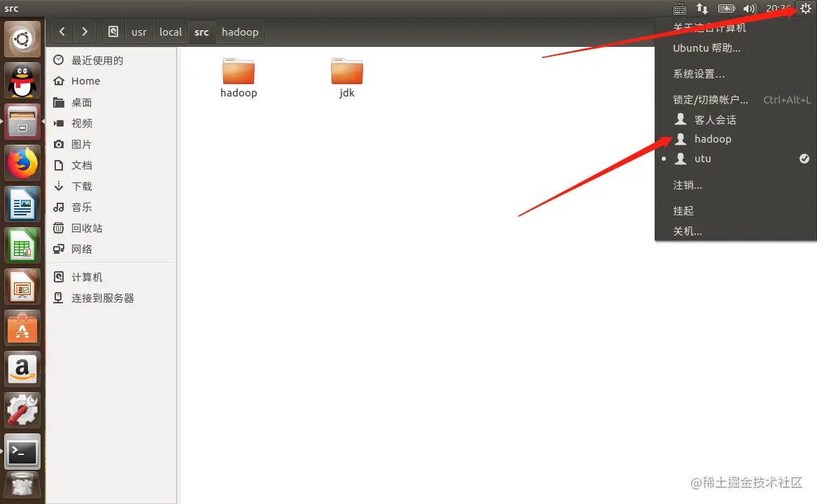Open the network indicator arrows

702,8
